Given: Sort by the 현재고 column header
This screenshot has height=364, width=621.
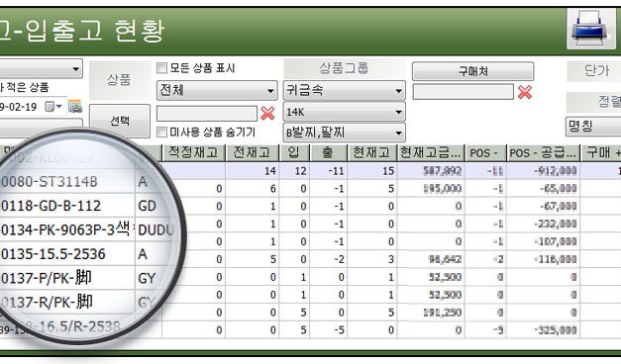Looking at the screenshot, I should [371, 152].
